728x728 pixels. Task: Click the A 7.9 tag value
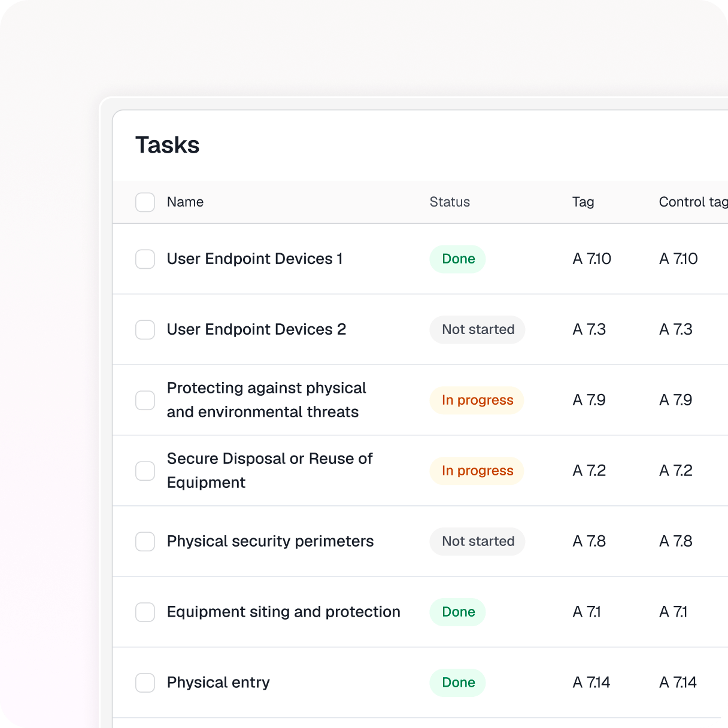tap(589, 401)
